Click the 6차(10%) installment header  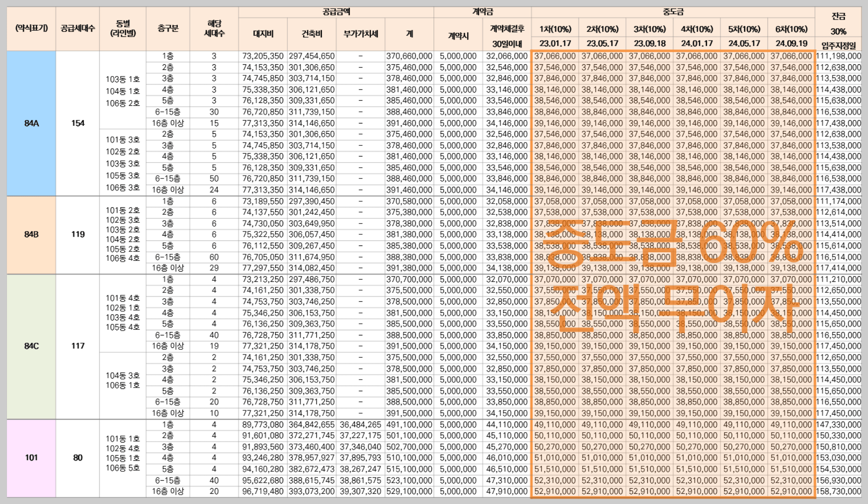click(x=791, y=29)
